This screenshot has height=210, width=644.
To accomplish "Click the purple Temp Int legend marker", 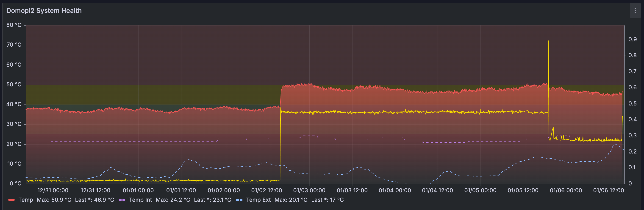I will coord(122,200).
